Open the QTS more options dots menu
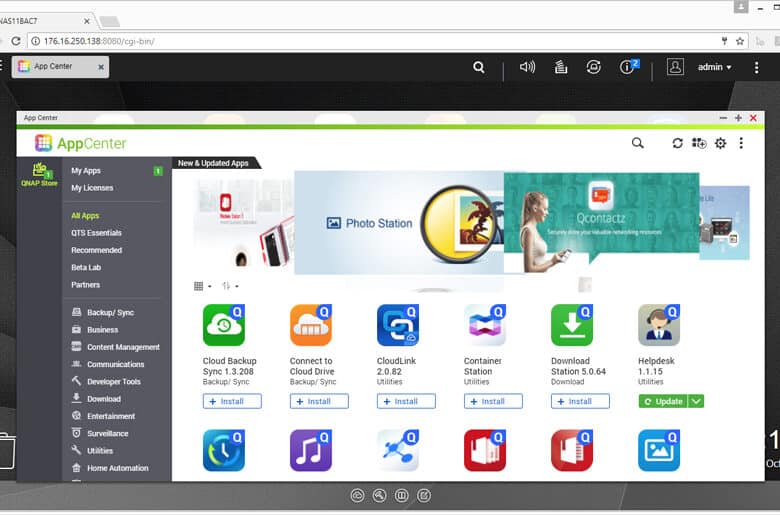This screenshot has width=780, height=515. 756,67
